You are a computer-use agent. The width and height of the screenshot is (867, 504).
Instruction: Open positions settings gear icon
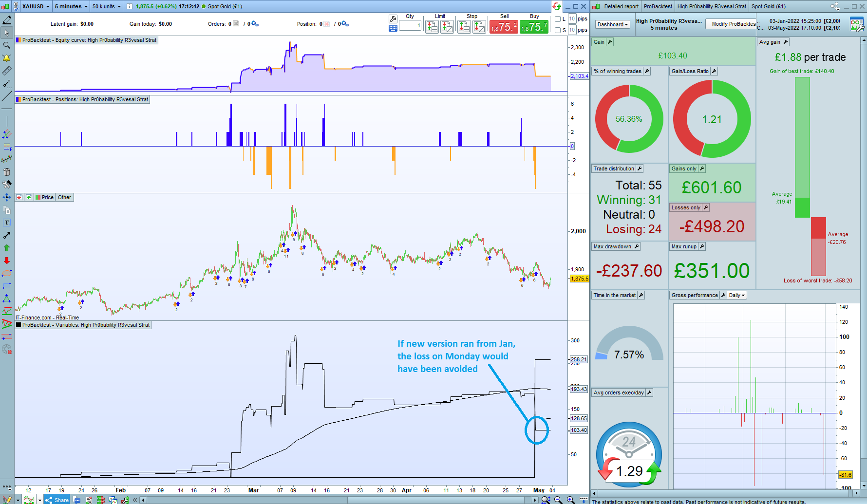point(345,24)
